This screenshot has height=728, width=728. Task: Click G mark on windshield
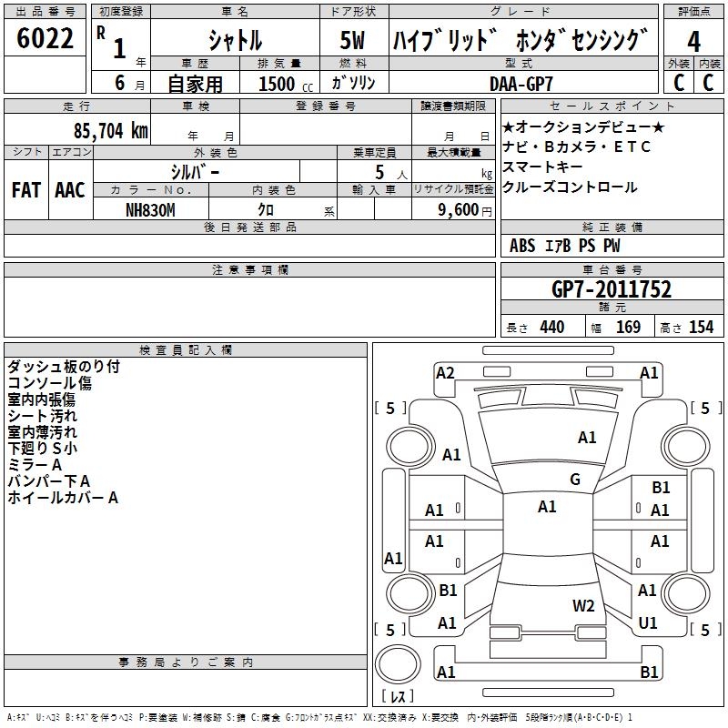(575, 480)
